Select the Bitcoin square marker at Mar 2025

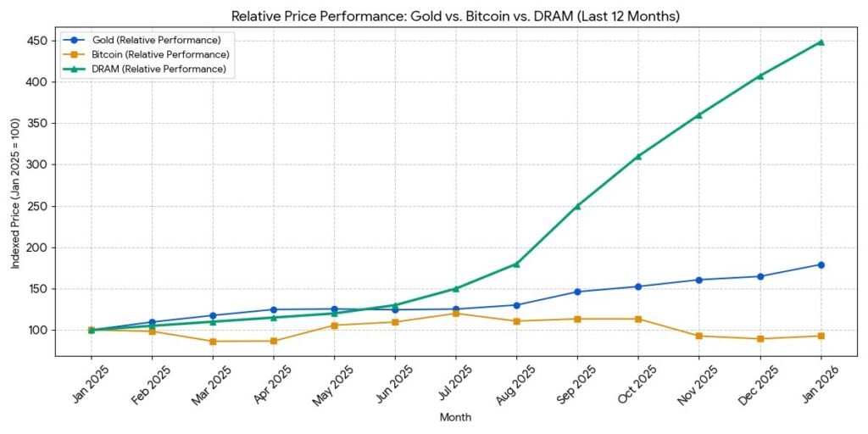point(213,342)
